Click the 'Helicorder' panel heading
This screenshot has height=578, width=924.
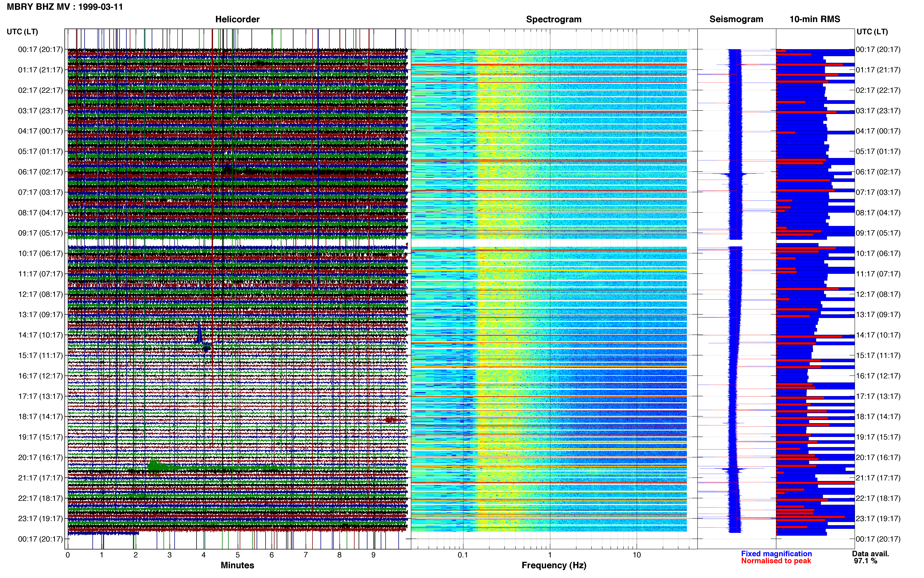[x=237, y=19]
